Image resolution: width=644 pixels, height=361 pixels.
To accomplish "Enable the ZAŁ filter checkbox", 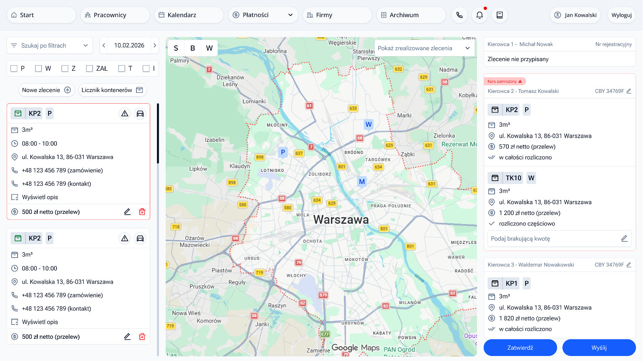I will tap(89, 68).
